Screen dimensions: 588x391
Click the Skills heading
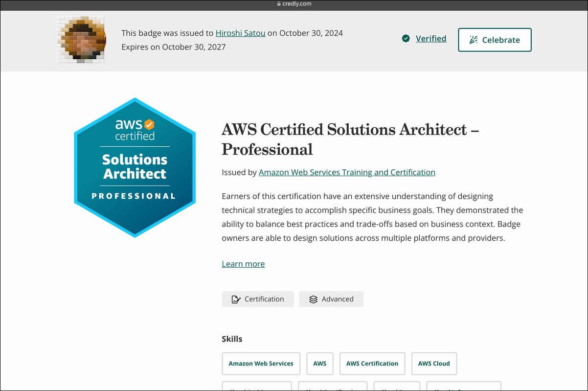pos(232,339)
